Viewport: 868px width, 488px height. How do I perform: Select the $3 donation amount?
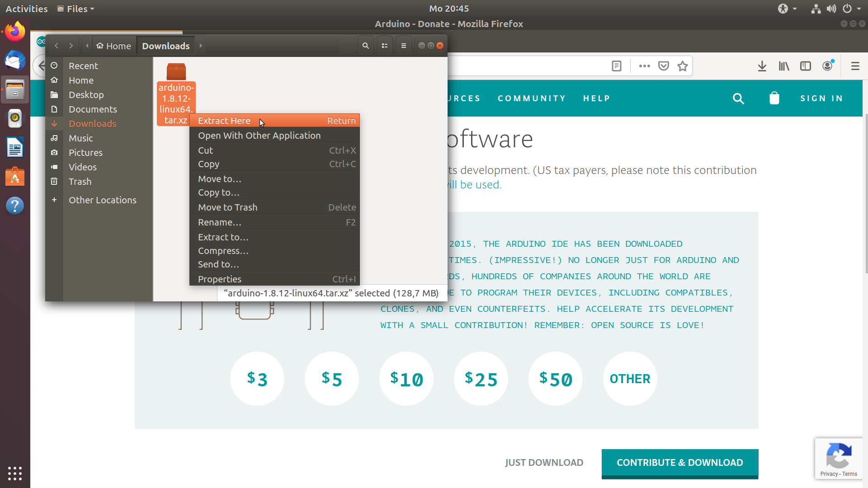[x=257, y=379]
